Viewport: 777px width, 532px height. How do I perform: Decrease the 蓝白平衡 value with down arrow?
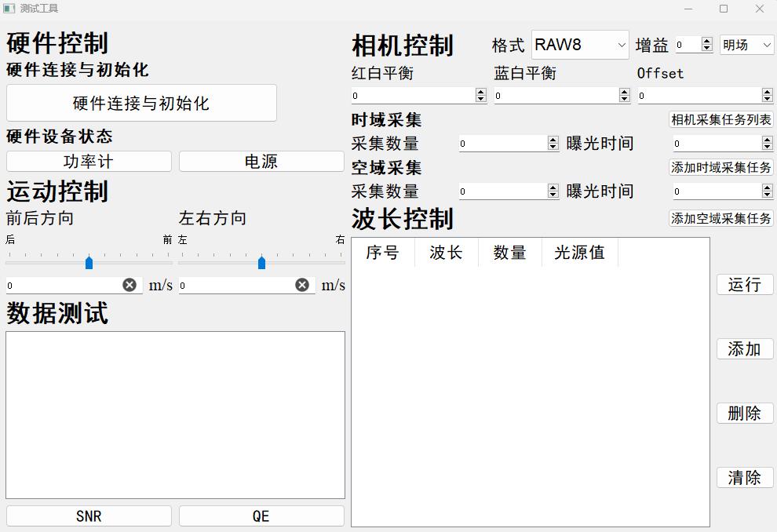pos(625,99)
